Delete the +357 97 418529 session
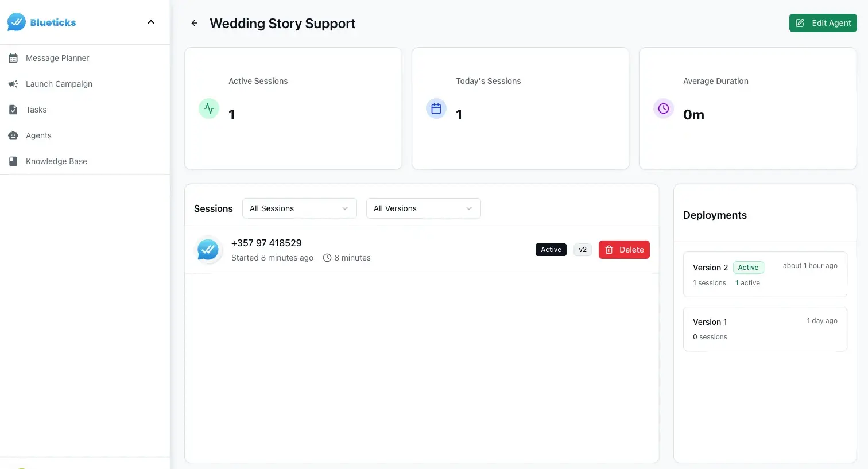This screenshot has width=868, height=469. (x=624, y=250)
